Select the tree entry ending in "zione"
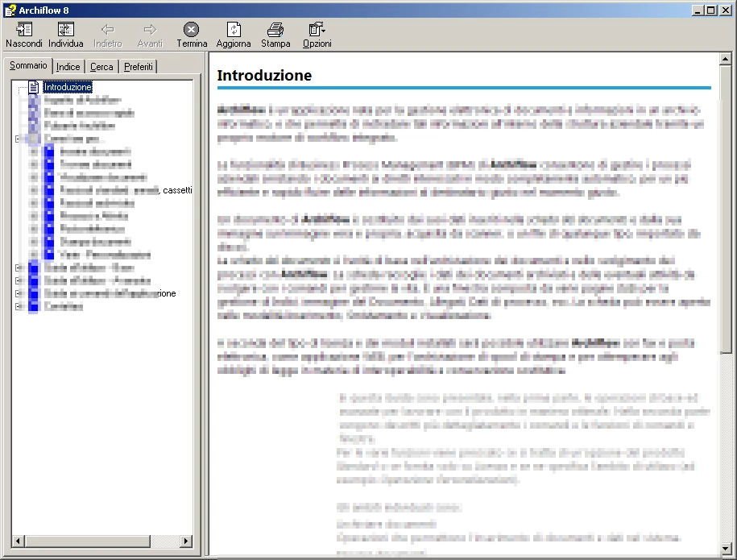737x560 pixels. 110,293
